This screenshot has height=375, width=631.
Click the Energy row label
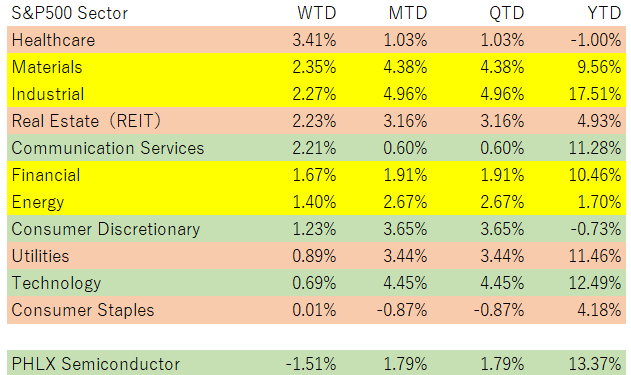pyautogui.click(x=38, y=202)
